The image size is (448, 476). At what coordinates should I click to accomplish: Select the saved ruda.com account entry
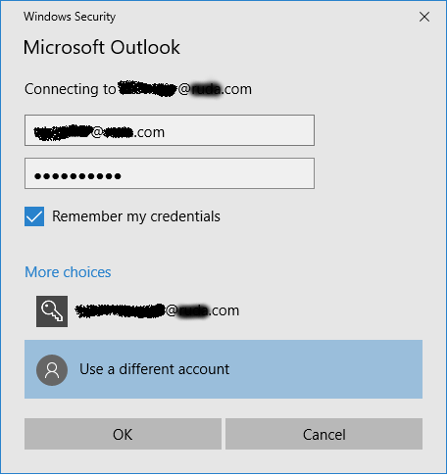tap(224, 311)
